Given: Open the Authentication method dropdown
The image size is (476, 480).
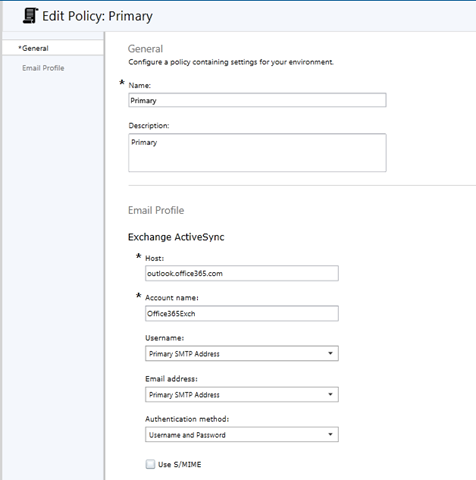Looking at the screenshot, I should tap(242, 434).
